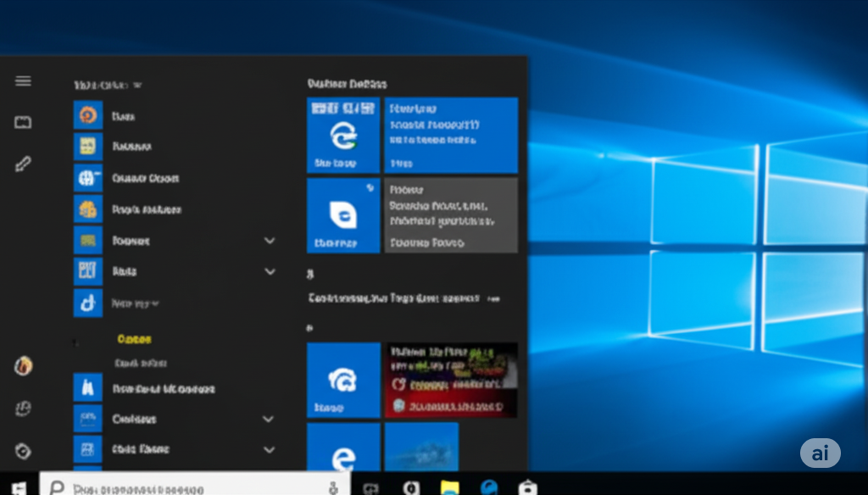
Task: Click the rail icon directly below the user avatar
Action: pyautogui.click(x=23, y=409)
